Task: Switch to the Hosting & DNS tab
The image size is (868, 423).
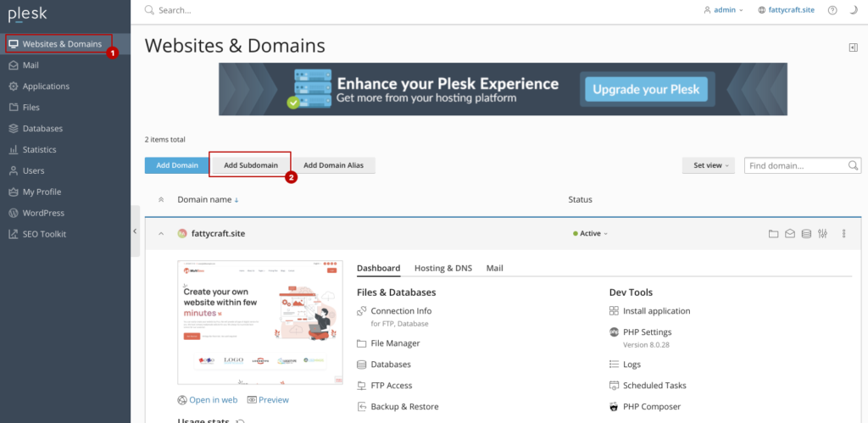Action: pos(443,268)
